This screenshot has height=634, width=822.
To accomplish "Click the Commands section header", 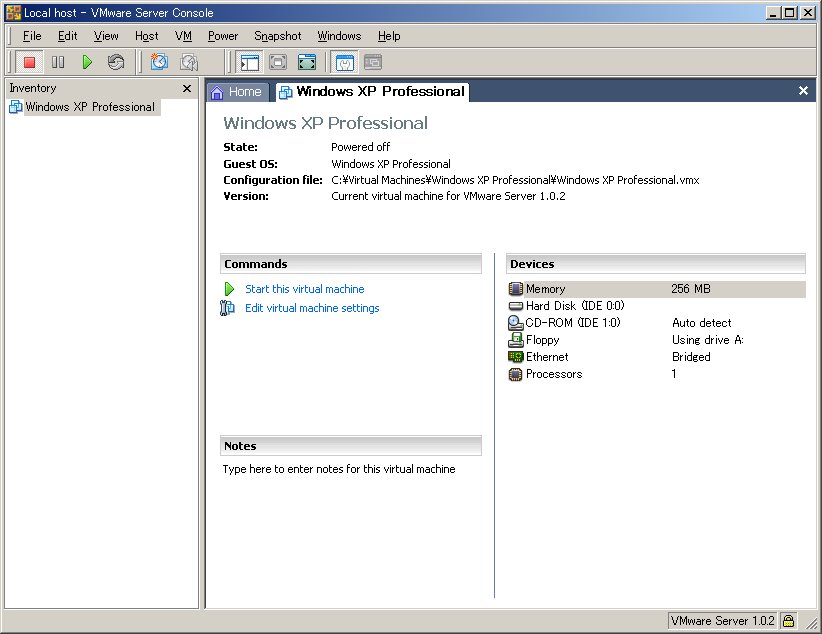I will pos(351,264).
